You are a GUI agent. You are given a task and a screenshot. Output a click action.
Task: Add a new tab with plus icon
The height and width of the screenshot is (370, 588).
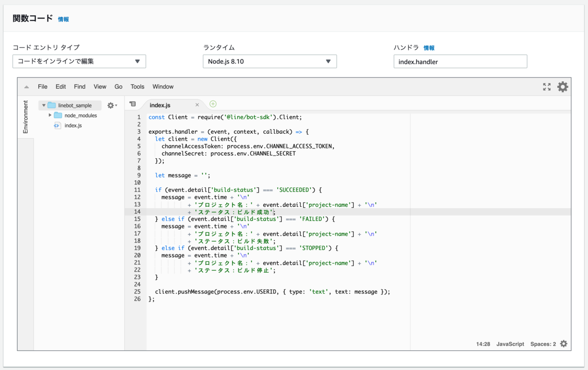click(x=213, y=104)
